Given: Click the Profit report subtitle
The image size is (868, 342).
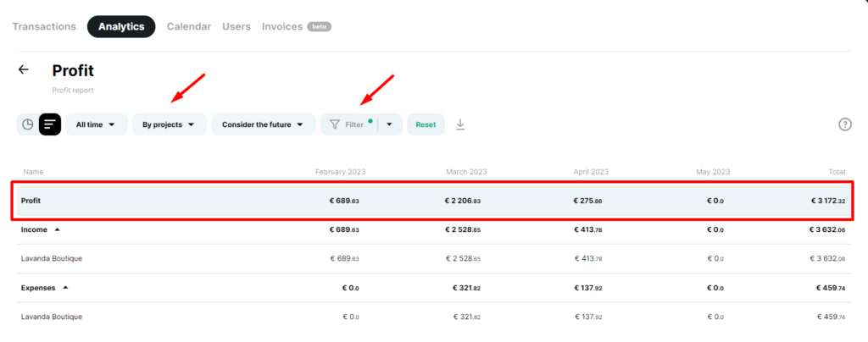Looking at the screenshot, I should pos(73,90).
